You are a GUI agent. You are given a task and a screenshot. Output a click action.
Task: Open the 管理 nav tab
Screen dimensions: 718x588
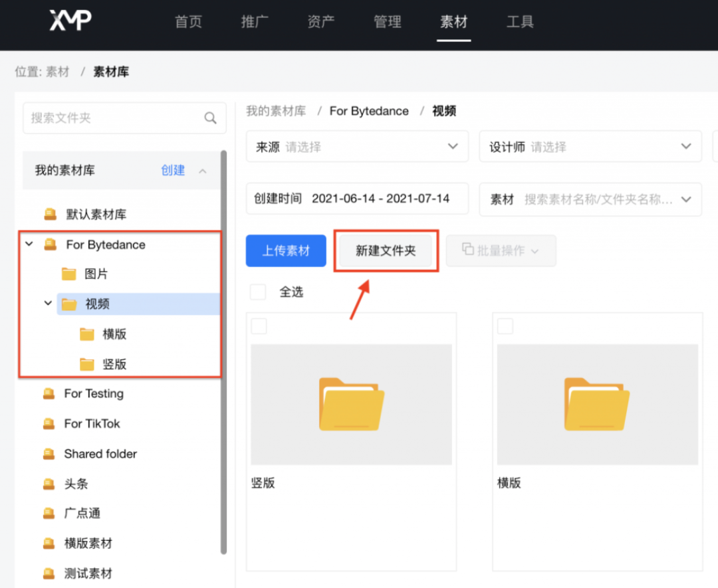click(388, 21)
